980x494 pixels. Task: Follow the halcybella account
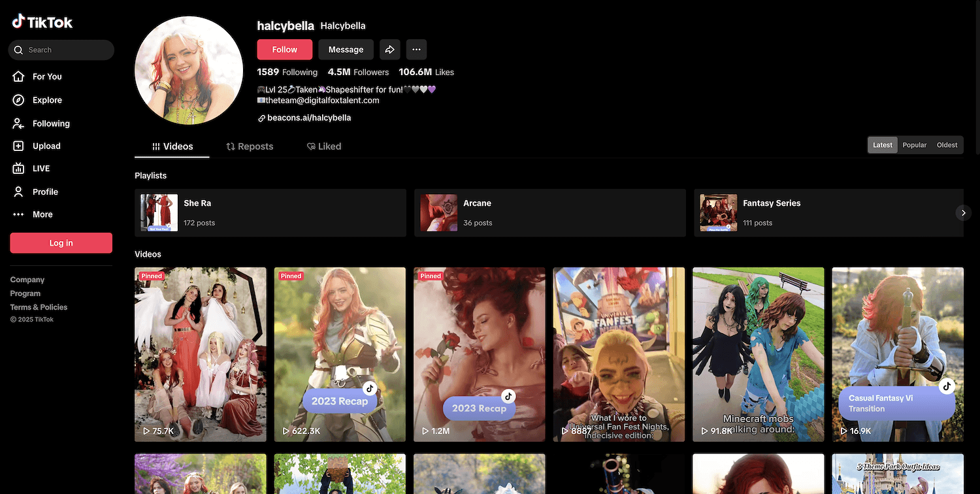(x=284, y=50)
